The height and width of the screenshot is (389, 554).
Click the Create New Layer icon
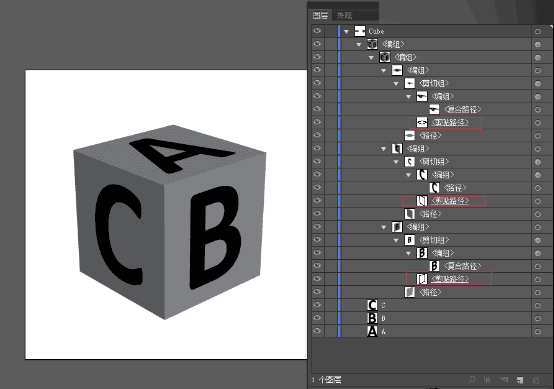coord(520,380)
